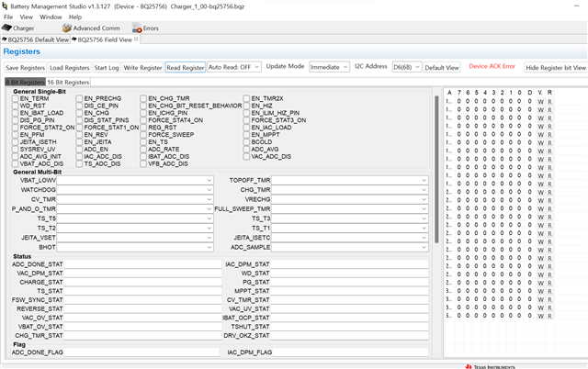This screenshot has height=369, width=588.
Task: Click the R button in first register row
Action: [x=549, y=102]
